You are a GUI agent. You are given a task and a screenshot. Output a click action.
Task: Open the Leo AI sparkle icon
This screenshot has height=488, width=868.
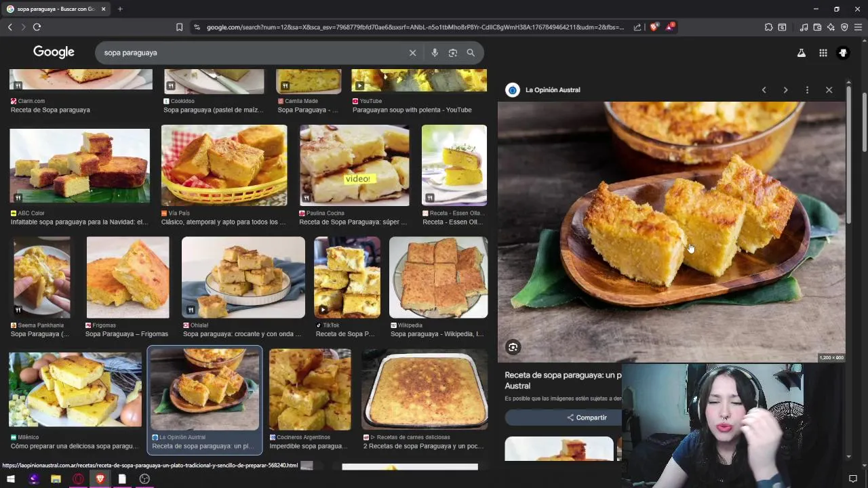831,27
